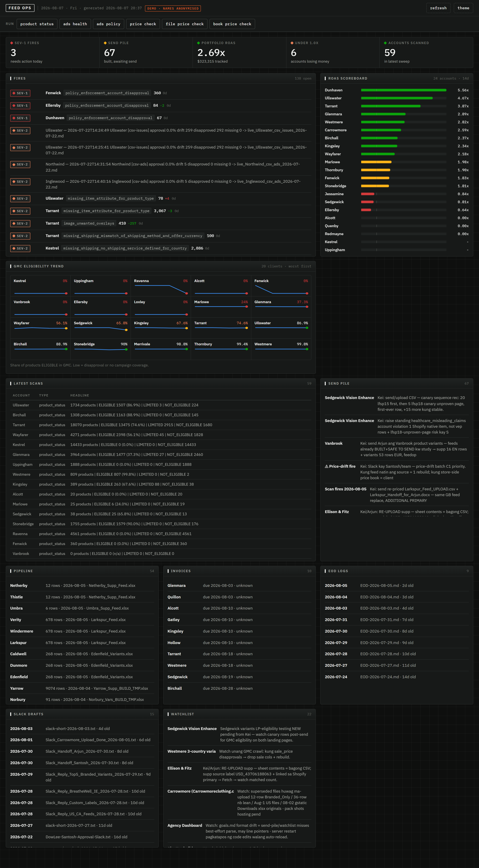Open the SEV-1 FIRES stat card

tap(53, 52)
